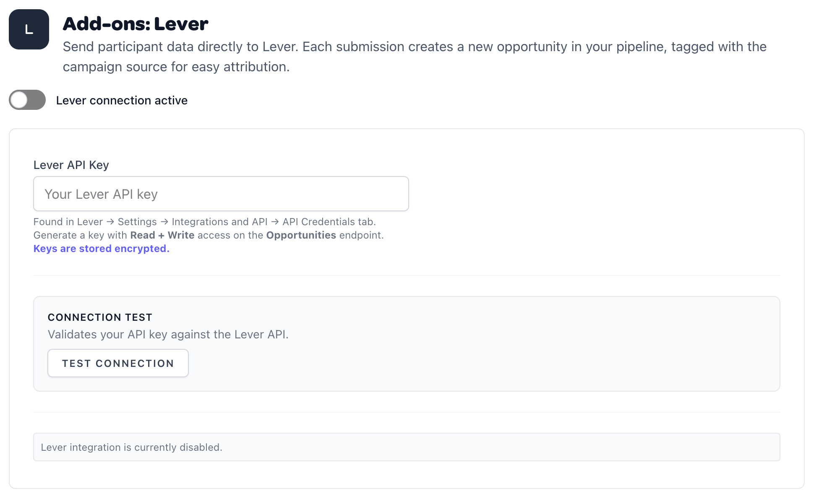Click "Integrations and API" in the helper text
This screenshot has height=504, width=819.
pos(219,222)
